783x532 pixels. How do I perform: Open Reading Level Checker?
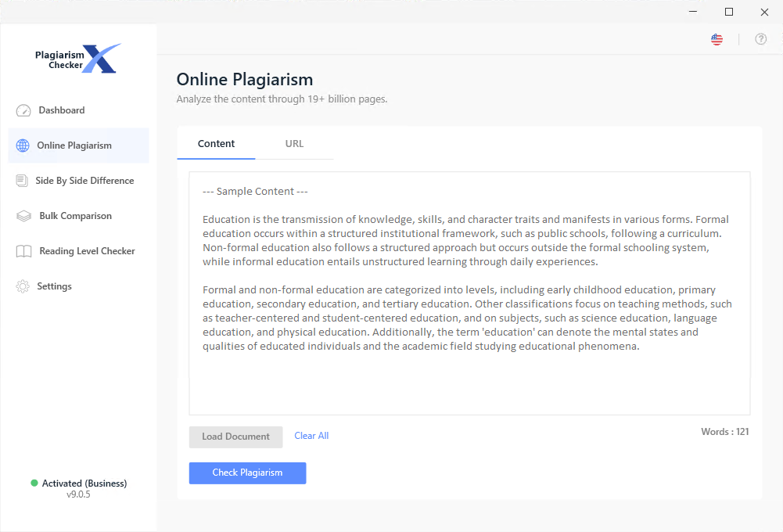pos(78,251)
